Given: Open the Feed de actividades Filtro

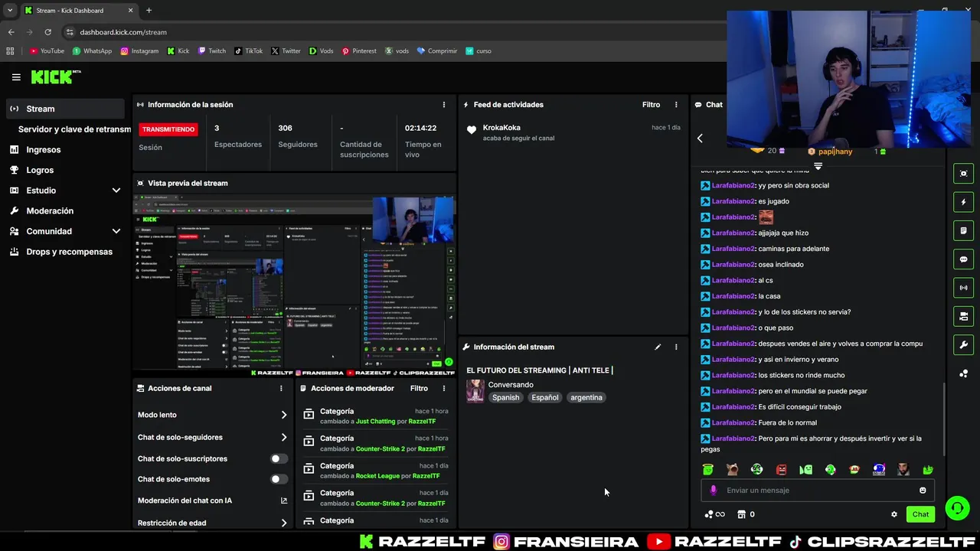Looking at the screenshot, I should (651, 105).
